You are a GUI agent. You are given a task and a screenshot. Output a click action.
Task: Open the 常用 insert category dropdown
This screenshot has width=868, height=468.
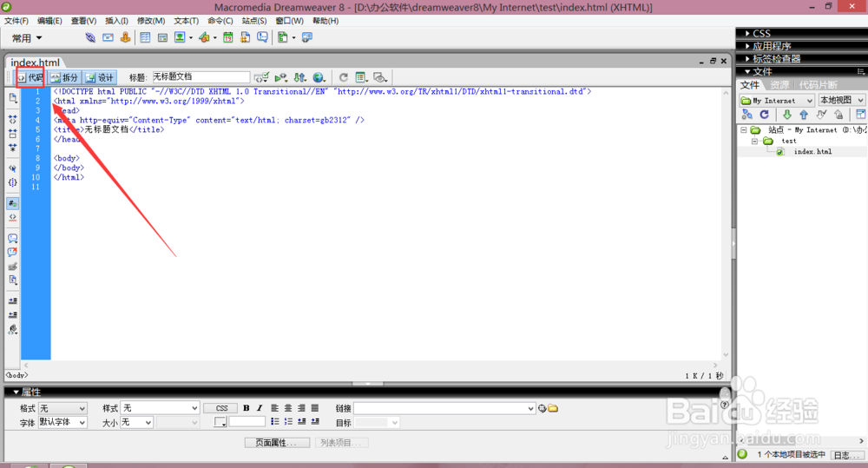click(x=27, y=38)
